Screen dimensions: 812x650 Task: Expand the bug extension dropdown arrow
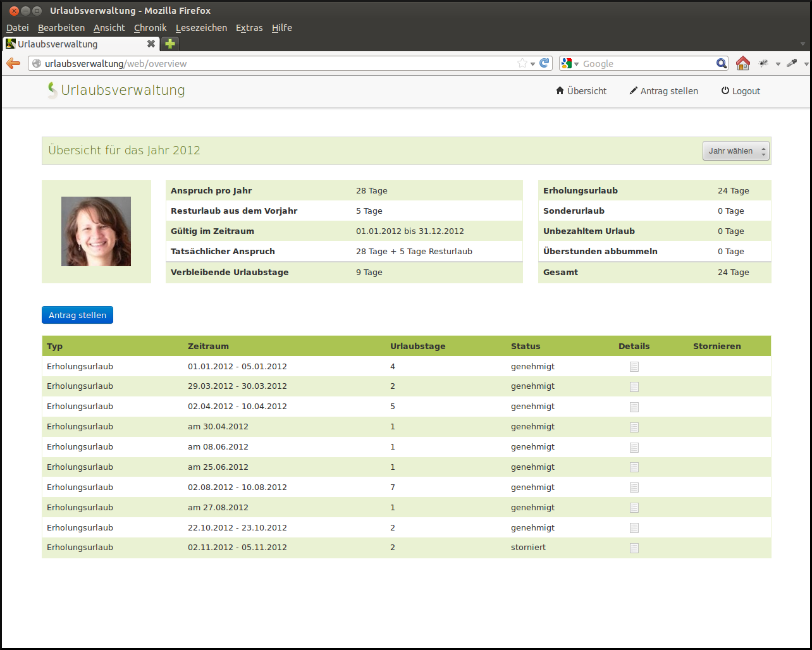click(778, 64)
